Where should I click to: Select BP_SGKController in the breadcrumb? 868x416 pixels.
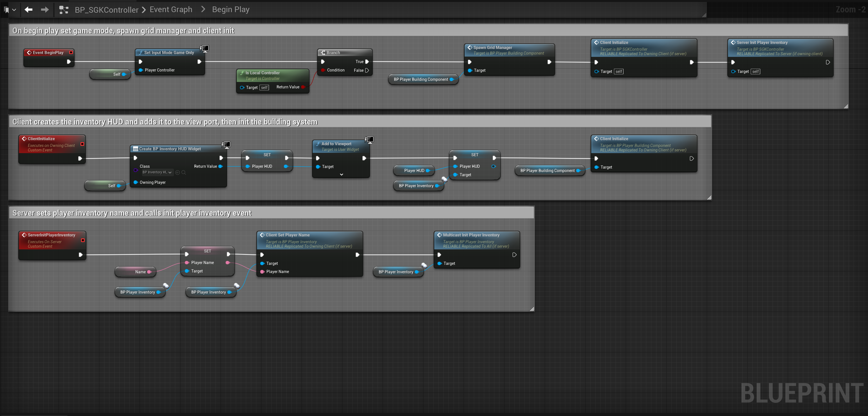[106, 10]
